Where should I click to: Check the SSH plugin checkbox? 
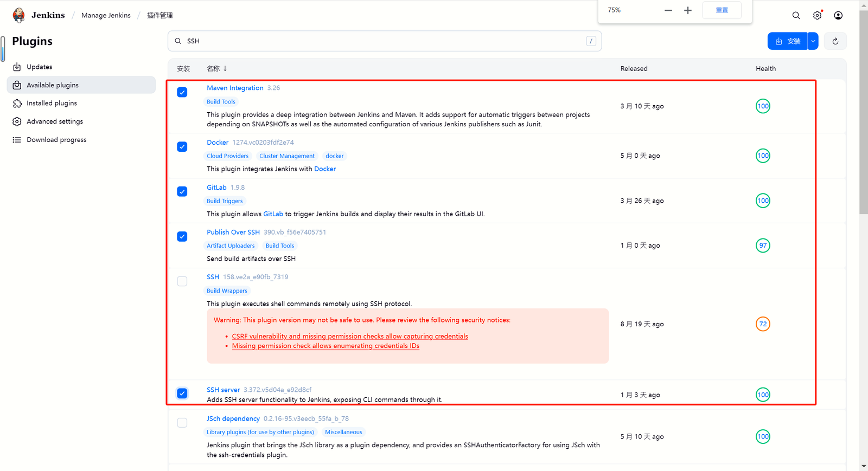(x=182, y=281)
